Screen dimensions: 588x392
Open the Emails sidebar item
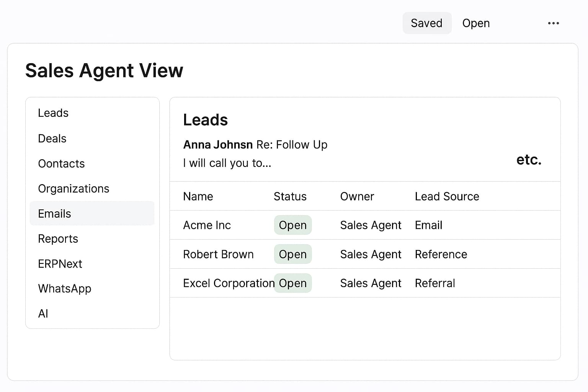coord(92,213)
